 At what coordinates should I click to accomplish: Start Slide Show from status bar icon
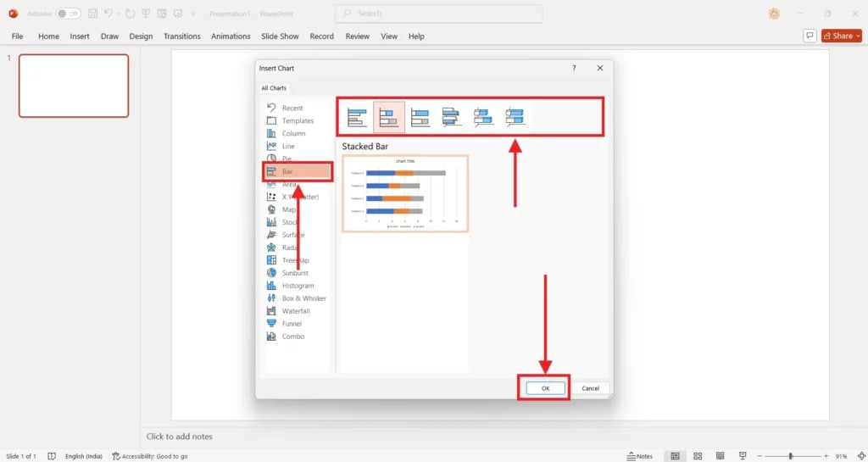[x=743, y=456]
